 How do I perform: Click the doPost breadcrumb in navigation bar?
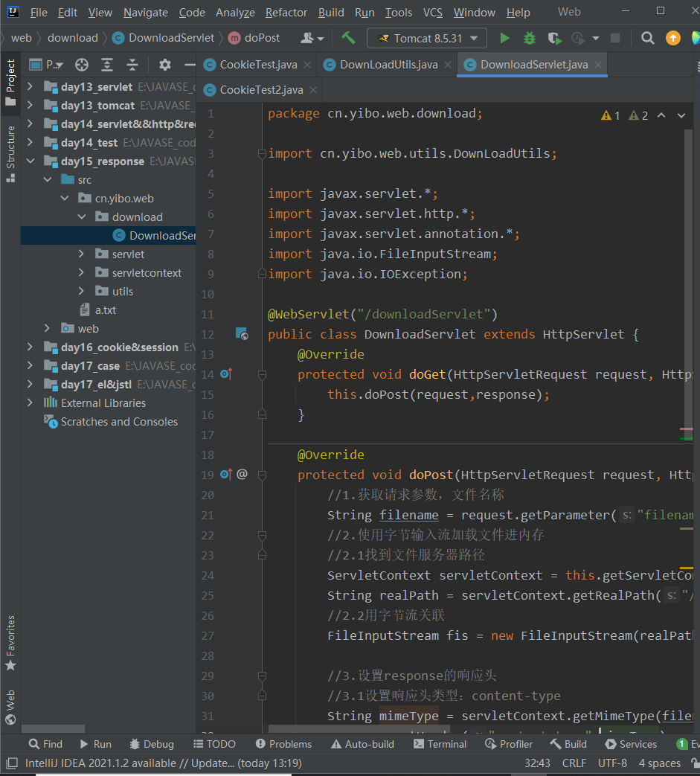click(254, 38)
